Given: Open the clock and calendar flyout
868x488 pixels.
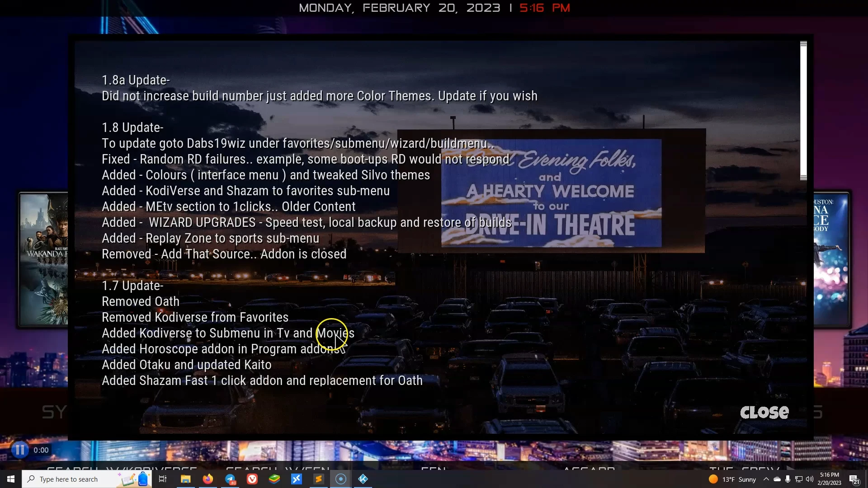Looking at the screenshot, I should pos(829,479).
